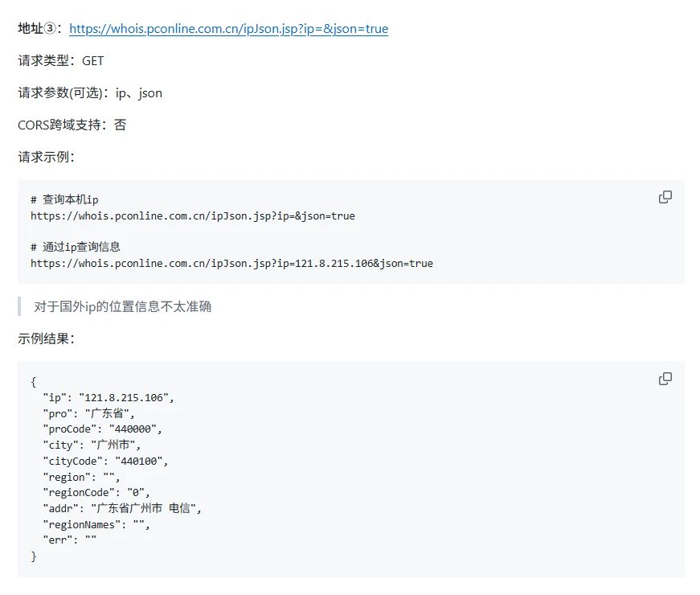This screenshot has height=595, width=700.
Task: Click the "city": "广州市" JSON line
Action: click(92, 445)
